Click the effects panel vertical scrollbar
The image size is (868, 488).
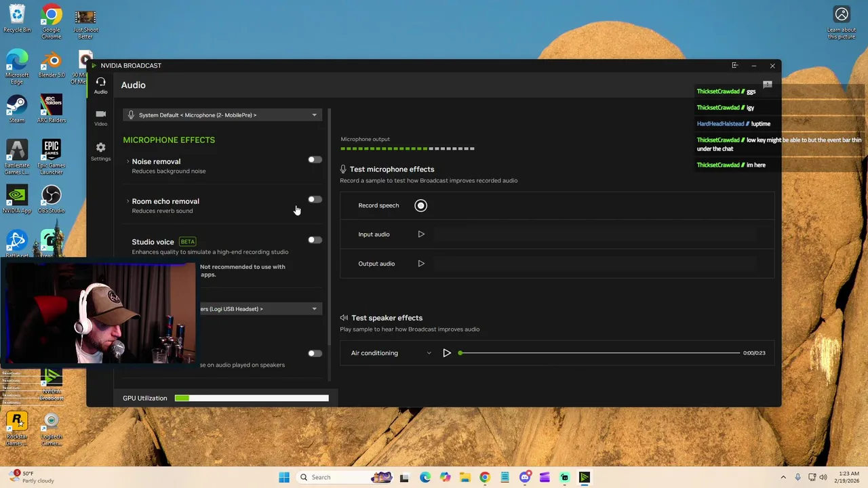tap(330, 227)
